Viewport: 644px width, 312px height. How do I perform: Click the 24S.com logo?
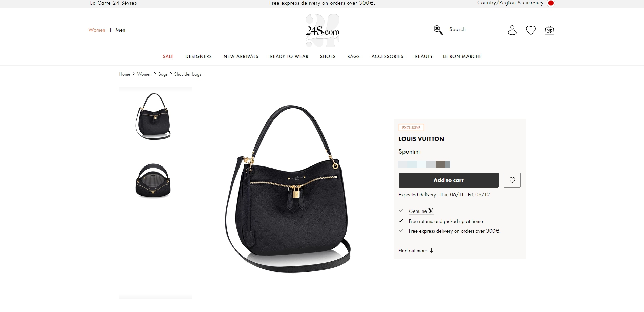coord(323,30)
